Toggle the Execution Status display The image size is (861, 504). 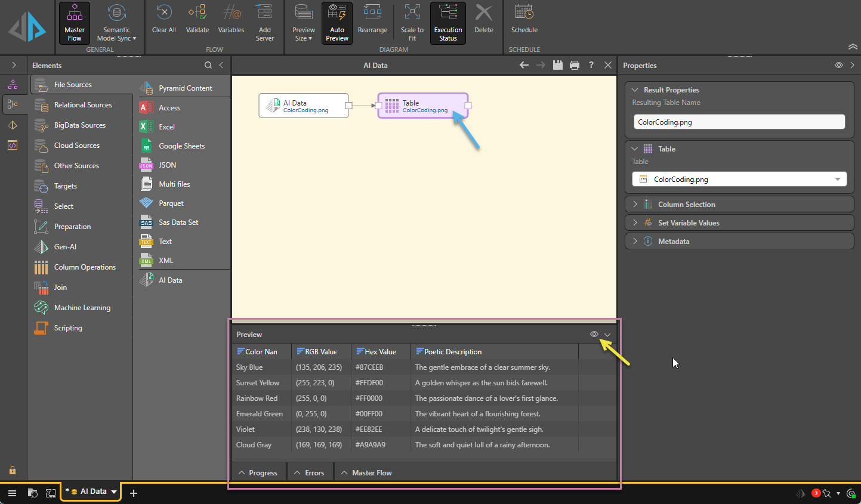[x=448, y=23]
